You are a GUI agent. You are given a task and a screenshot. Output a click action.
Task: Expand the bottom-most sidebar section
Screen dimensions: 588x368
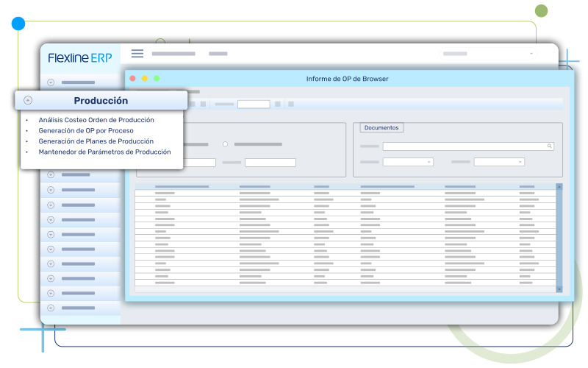pos(51,308)
